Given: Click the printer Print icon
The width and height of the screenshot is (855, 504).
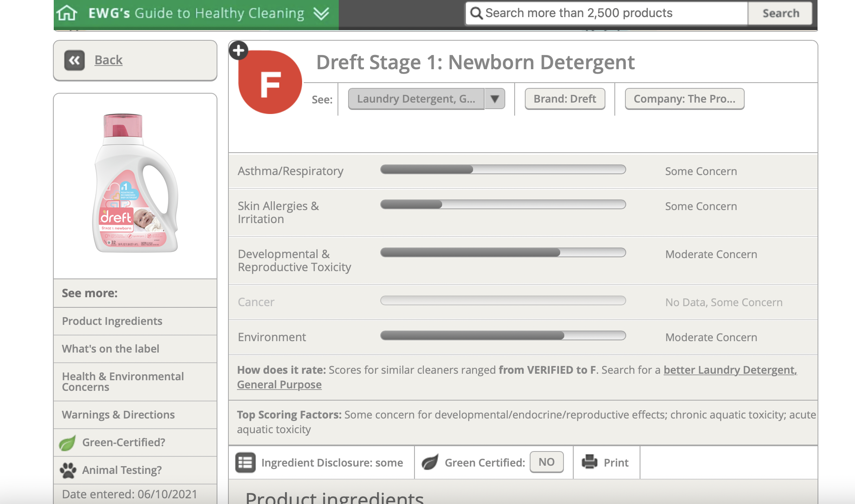Looking at the screenshot, I should (x=589, y=462).
